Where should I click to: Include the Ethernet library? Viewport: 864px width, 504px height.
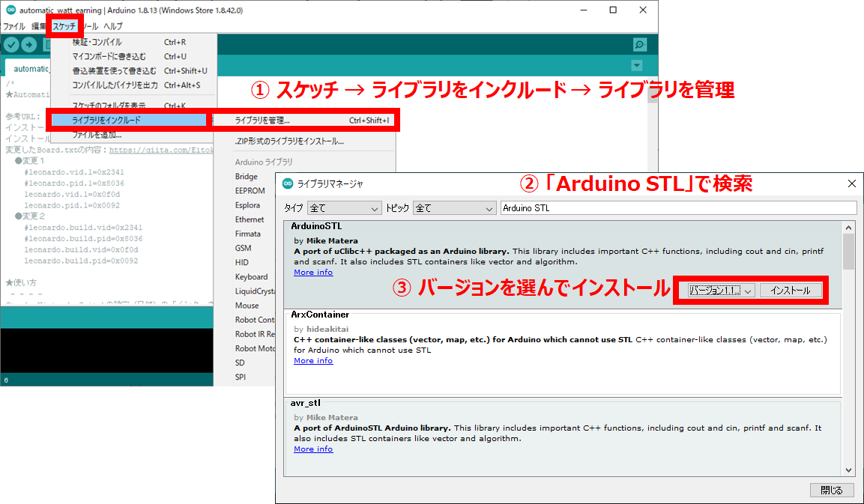pos(250,219)
